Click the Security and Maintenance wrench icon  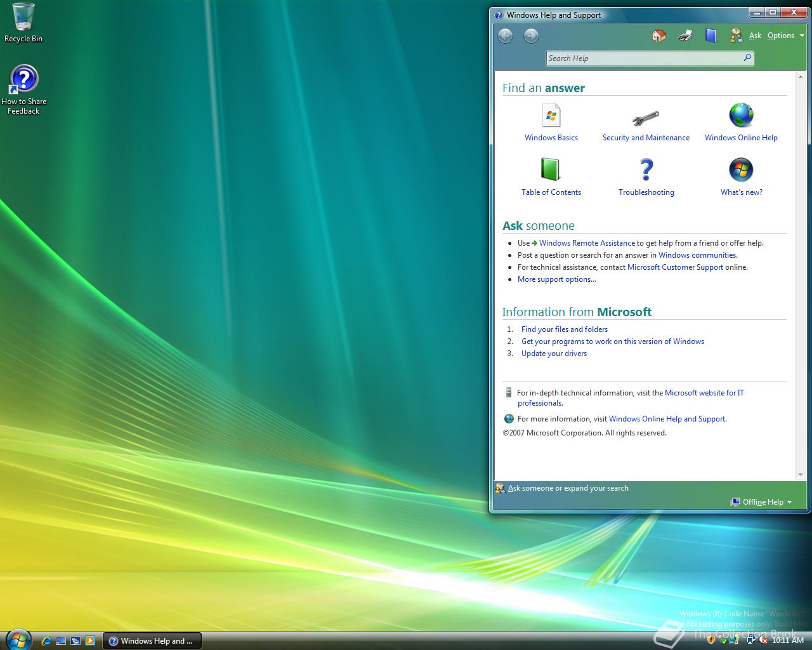646,117
